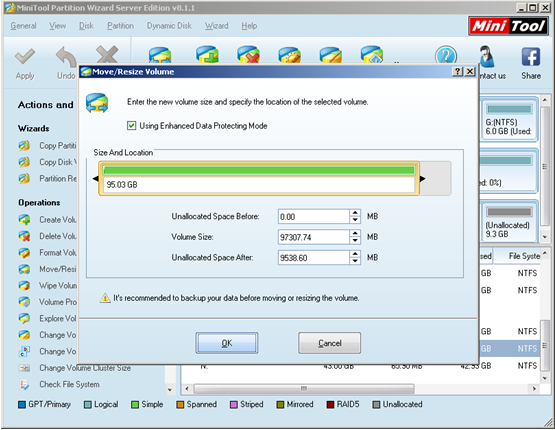The height and width of the screenshot is (430, 555).
Task: Select the G:(NTFS) 6.0 GB partition block
Action: tap(509, 119)
